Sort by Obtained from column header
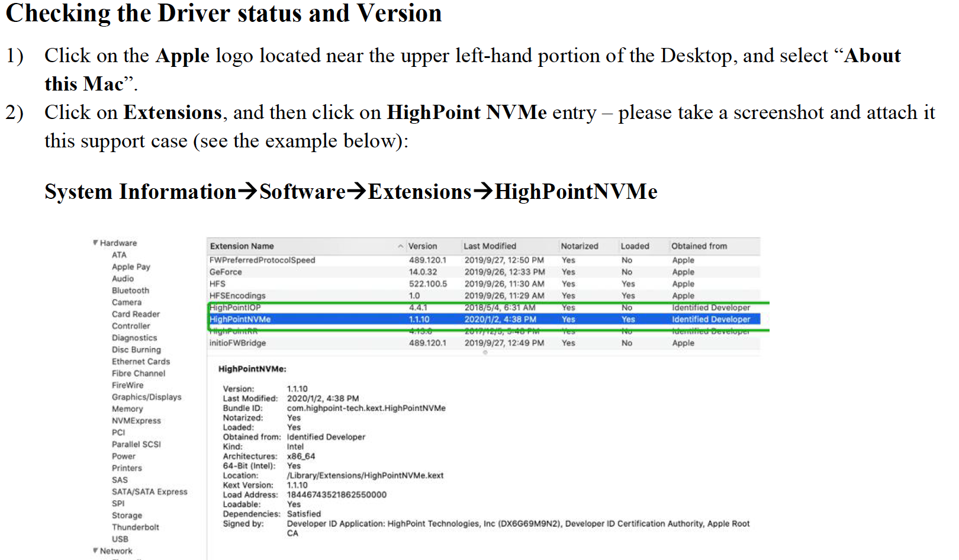Screen dimensions: 959x560 699,246
